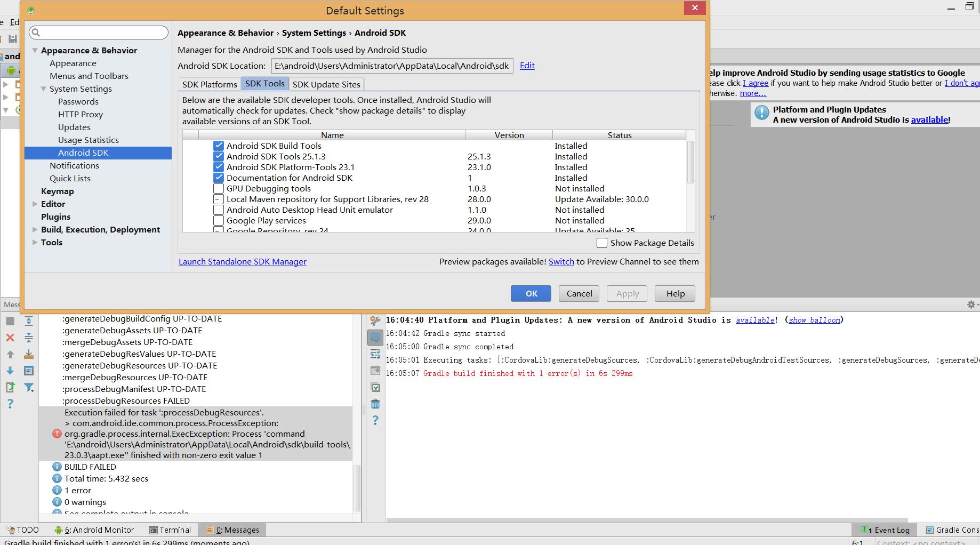Click SDK tools table vertical scrollbar
This screenshot has height=545, width=980.
point(690,162)
